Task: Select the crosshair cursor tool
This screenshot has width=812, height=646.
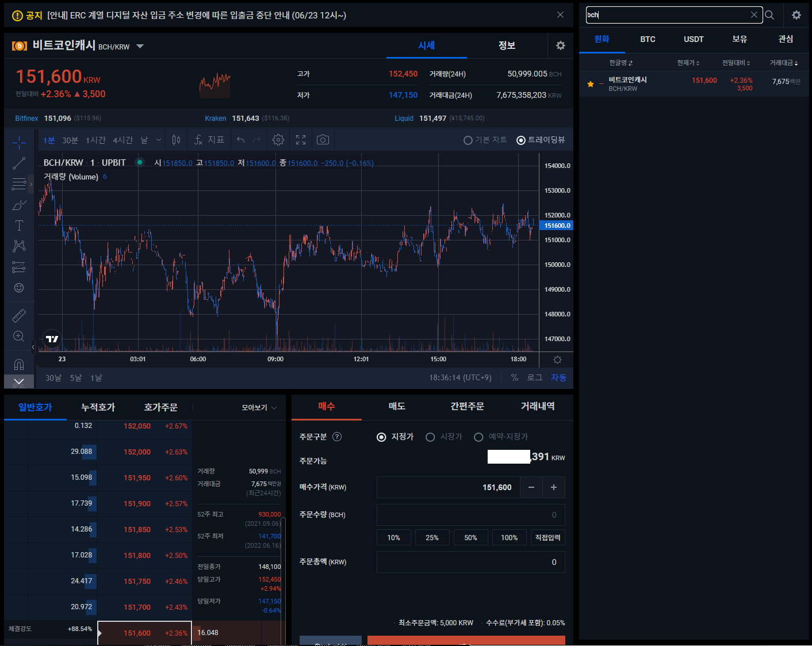Action: [19, 142]
